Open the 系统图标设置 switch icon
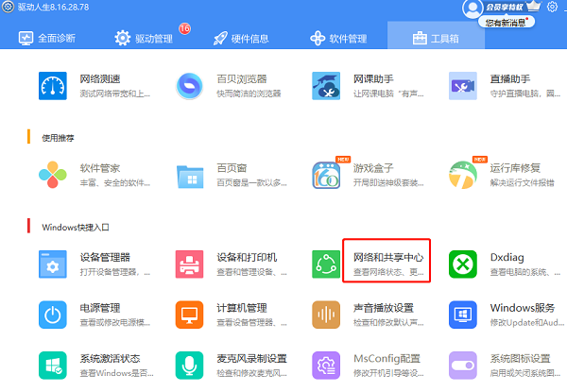This screenshot has height=392, width=567. pos(462,366)
